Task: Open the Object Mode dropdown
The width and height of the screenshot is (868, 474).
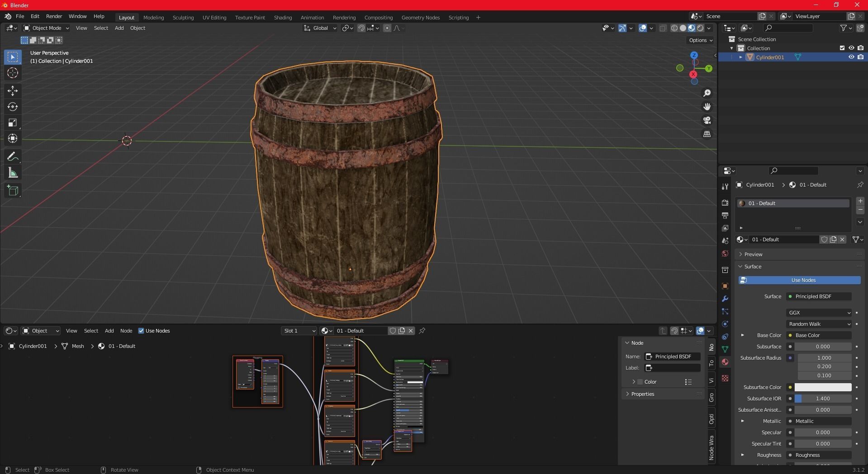Action: point(46,28)
